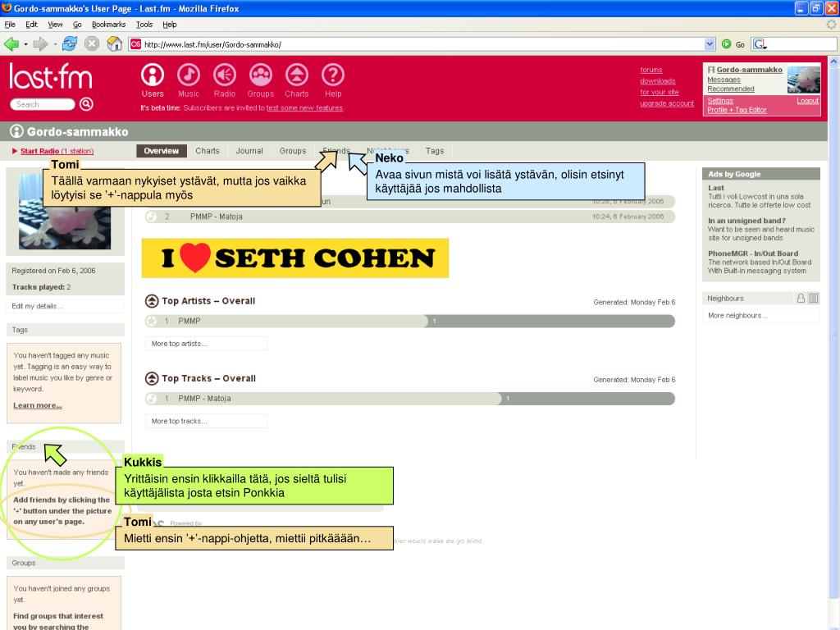Click the Top Artists chart icon
The image size is (840, 630).
(x=152, y=301)
